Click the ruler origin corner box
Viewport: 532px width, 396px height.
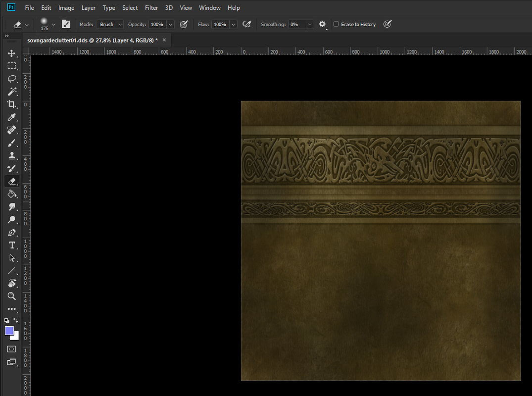tap(26, 51)
